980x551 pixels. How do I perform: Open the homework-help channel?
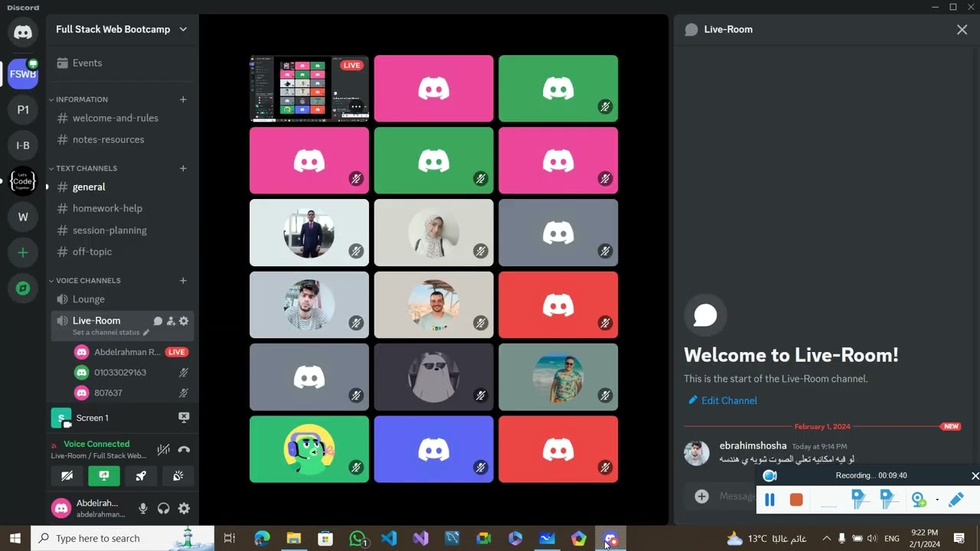(x=122, y=208)
